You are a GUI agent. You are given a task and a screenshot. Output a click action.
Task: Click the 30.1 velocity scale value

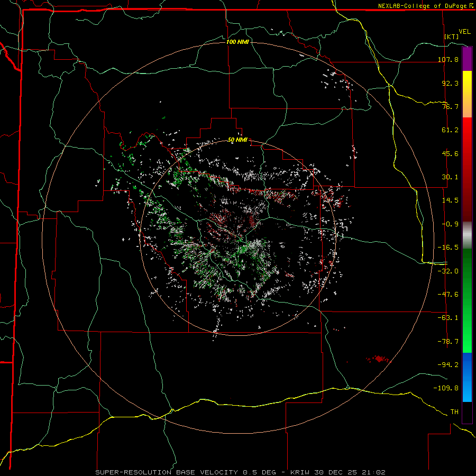click(450, 177)
